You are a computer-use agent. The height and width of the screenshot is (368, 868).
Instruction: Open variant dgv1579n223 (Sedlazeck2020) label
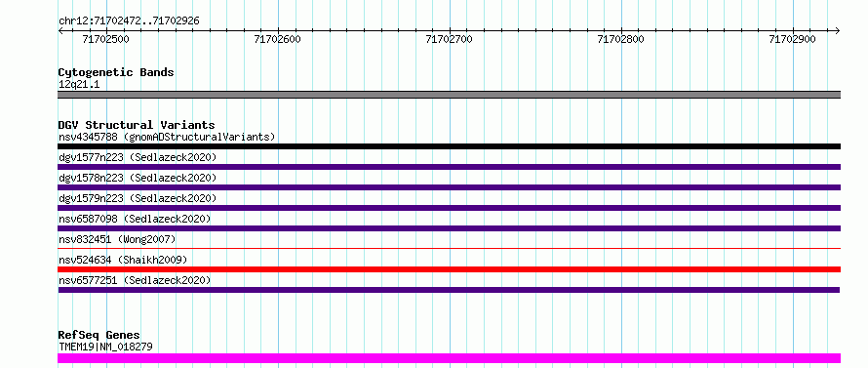pos(138,198)
